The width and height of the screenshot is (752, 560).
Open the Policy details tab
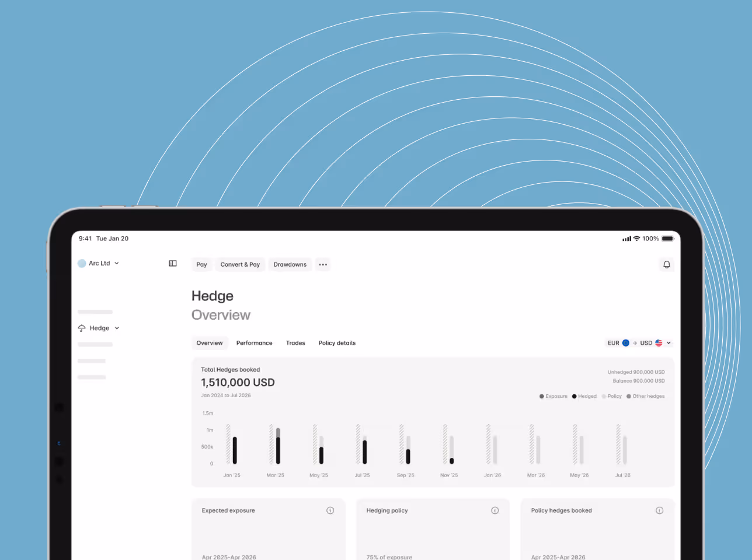click(337, 343)
